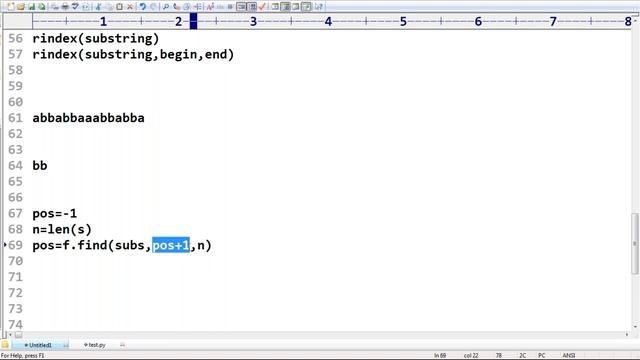The width and height of the screenshot is (640, 360).
Task: Click the Print toolbar icon
Action: [65, 7]
